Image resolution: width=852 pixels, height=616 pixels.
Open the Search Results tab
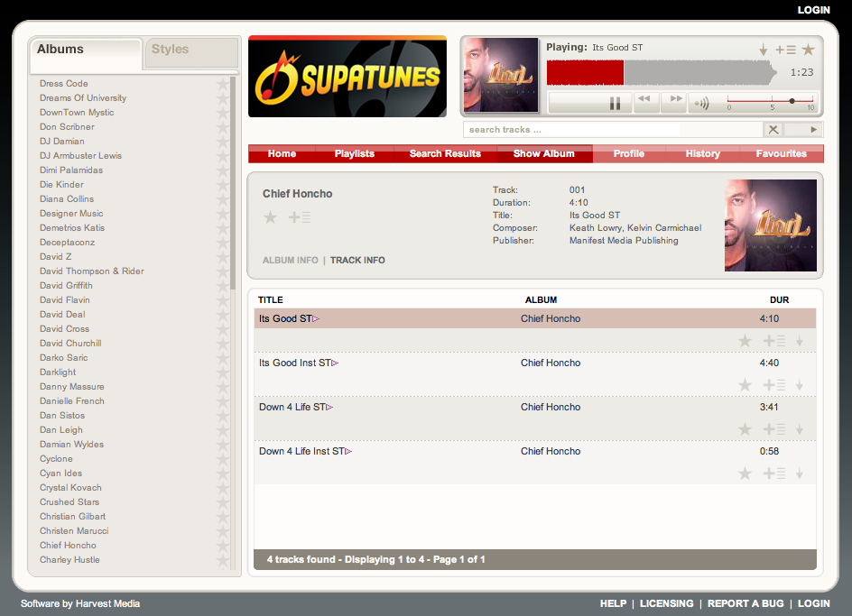tap(445, 153)
